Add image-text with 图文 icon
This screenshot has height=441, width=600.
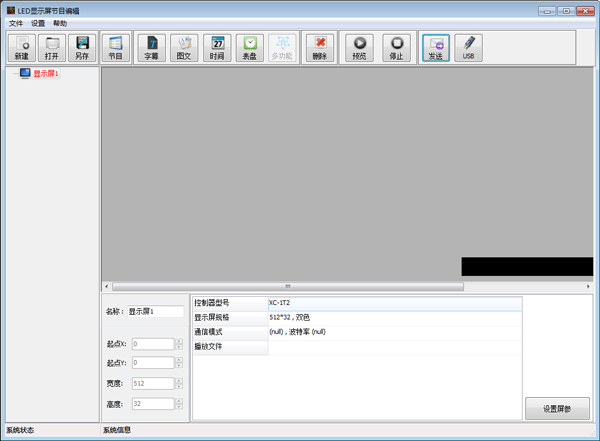tap(184, 47)
